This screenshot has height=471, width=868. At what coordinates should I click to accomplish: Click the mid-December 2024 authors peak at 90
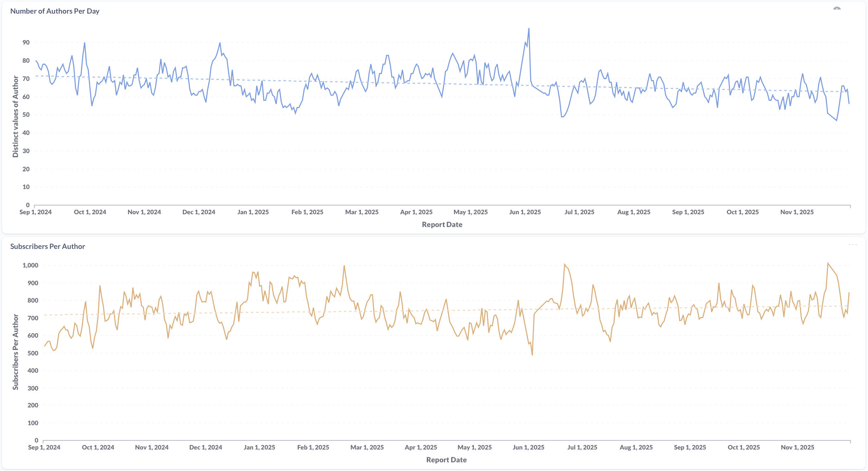pos(220,43)
